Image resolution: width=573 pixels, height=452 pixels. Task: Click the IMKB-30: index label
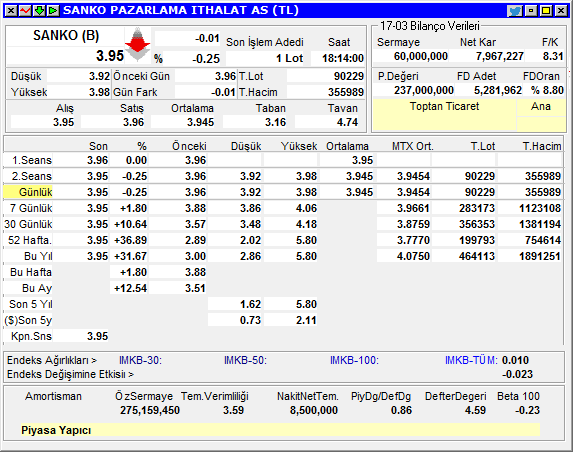pos(141,361)
